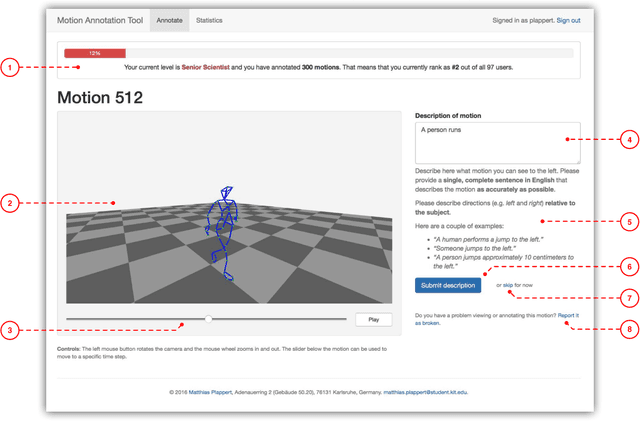Focus the Description of motion text box
This screenshot has width=640, height=421.
click(x=497, y=142)
